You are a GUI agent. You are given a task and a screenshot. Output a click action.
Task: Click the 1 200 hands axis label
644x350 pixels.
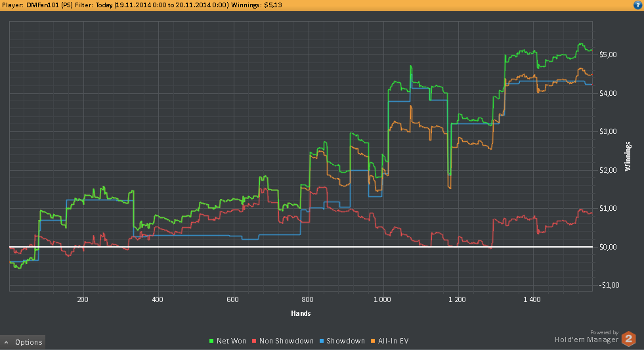click(x=457, y=299)
